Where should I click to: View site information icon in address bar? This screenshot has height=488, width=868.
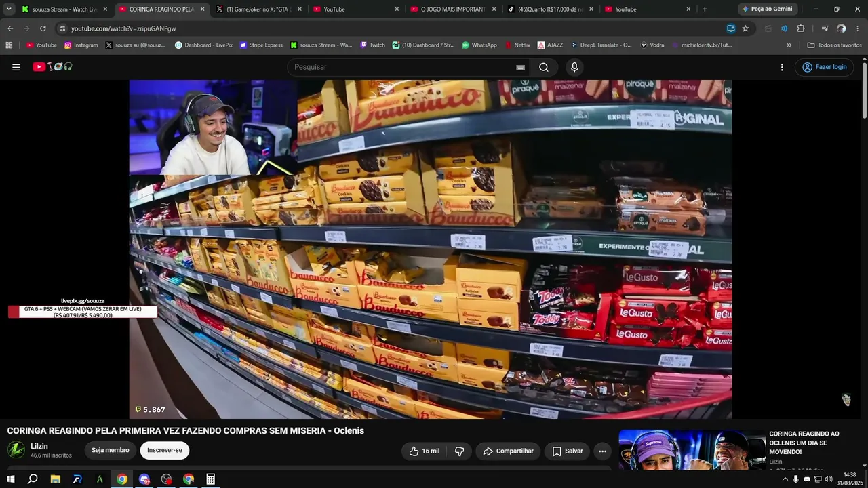click(x=62, y=28)
